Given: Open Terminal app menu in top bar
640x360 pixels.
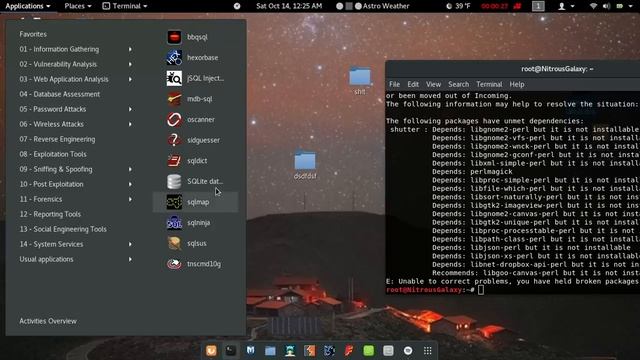Looking at the screenshot, I should click(x=124, y=6).
